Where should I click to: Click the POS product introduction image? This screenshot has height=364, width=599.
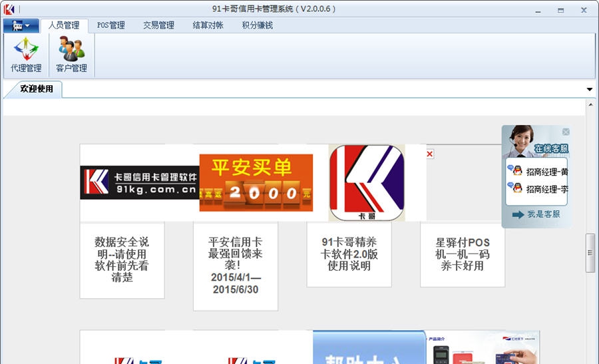pyautogui.click(x=483, y=347)
